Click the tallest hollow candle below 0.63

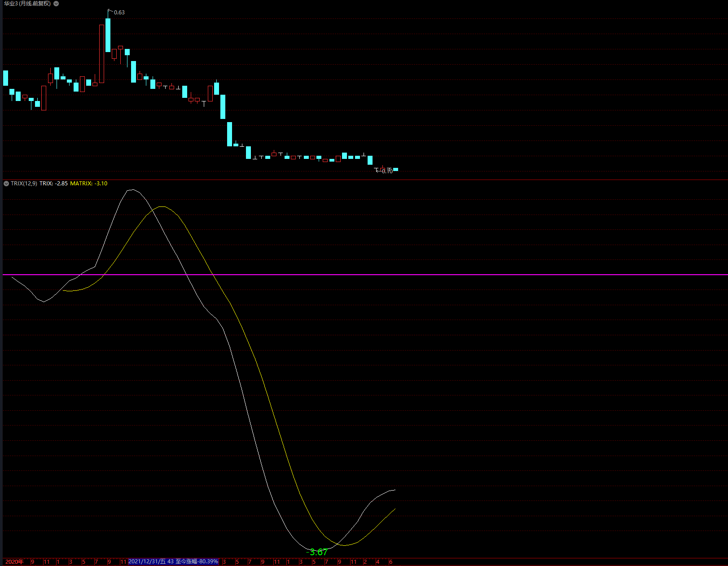coord(102,54)
